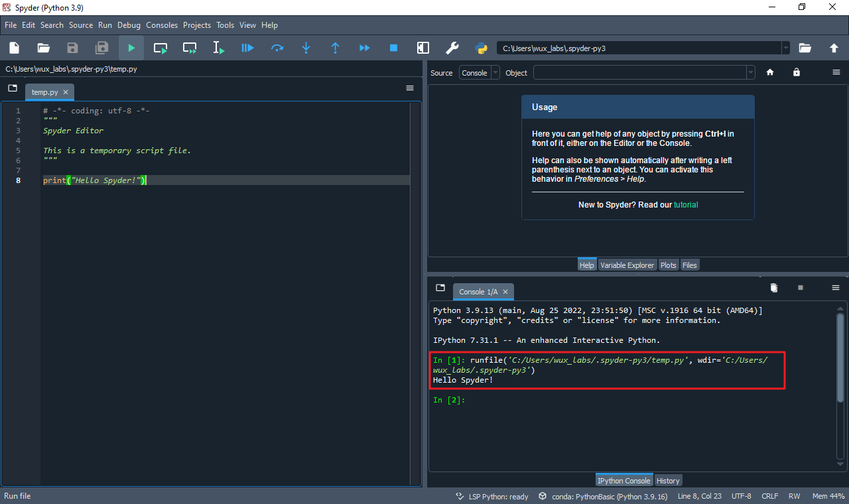
Task: Open the PYTHONPATH manager Python icon
Action: pos(482,48)
